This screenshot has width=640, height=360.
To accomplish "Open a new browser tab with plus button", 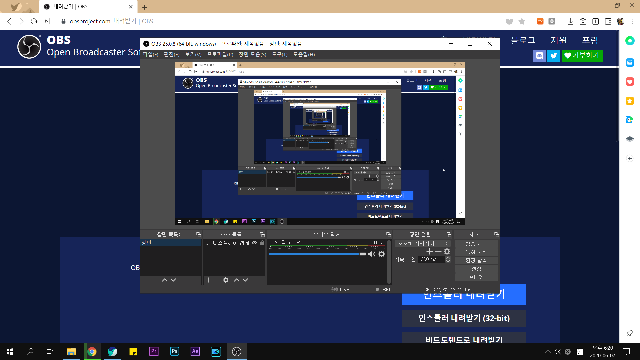I will (144, 7).
